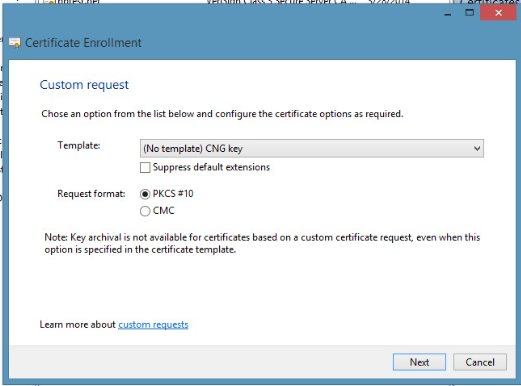Click the 'Chose an option' instruction text

click(x=222, y=114)
